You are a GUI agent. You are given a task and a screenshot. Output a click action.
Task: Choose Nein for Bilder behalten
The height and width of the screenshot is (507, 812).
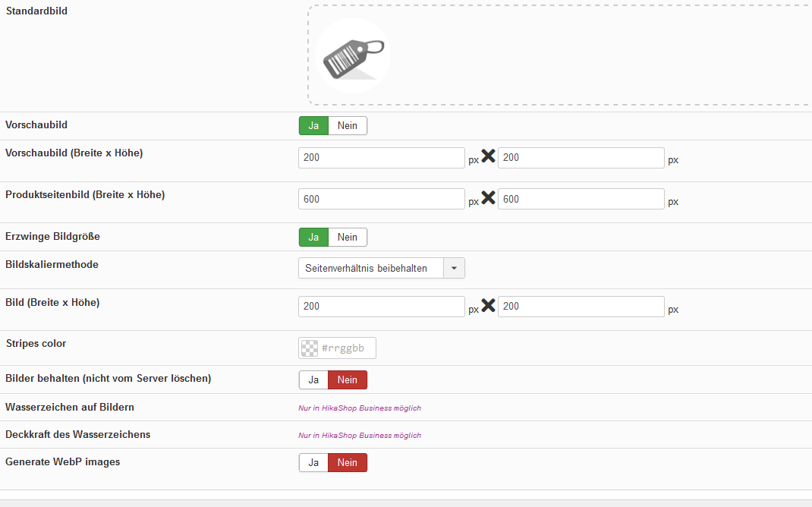coord(348,379)
